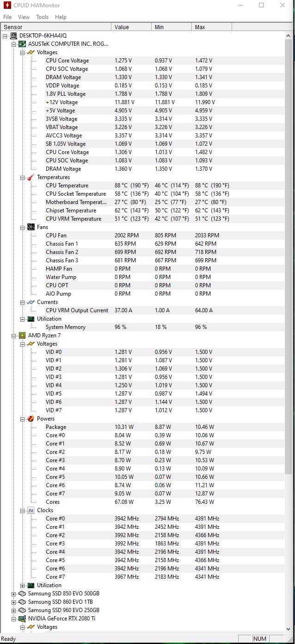Select the Temperatures thermometer icon
Image resolution: width=295 pixels, height=644 pixels.
[x=31, y=177]
